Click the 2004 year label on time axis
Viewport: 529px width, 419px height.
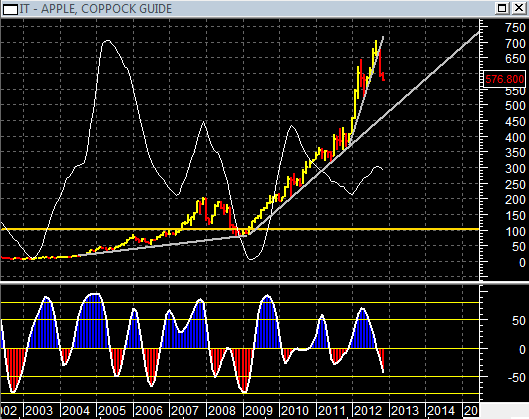[76, 411]
